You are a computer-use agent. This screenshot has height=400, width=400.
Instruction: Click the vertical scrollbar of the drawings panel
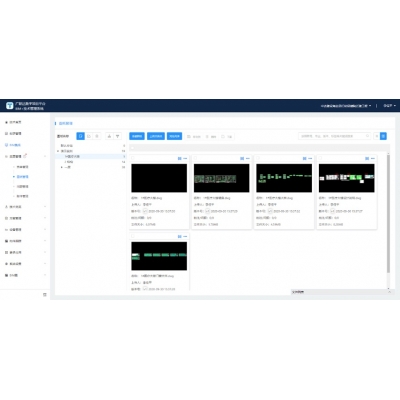(x=388, y=213)
